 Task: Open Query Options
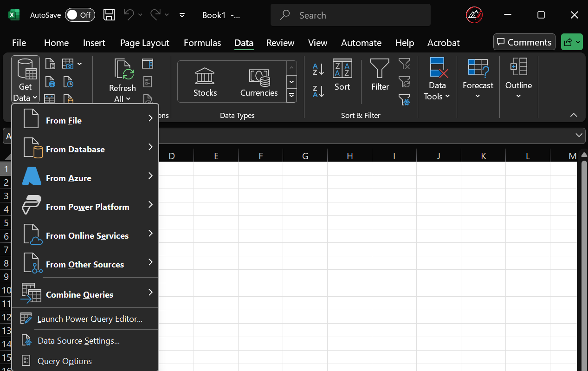85,361
